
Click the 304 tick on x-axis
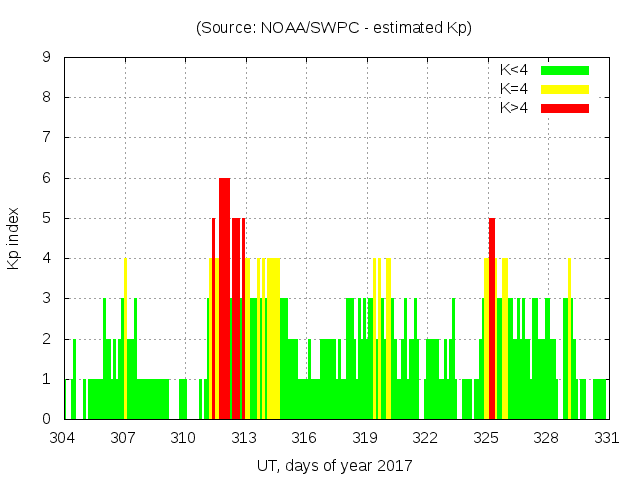[63, 437]
